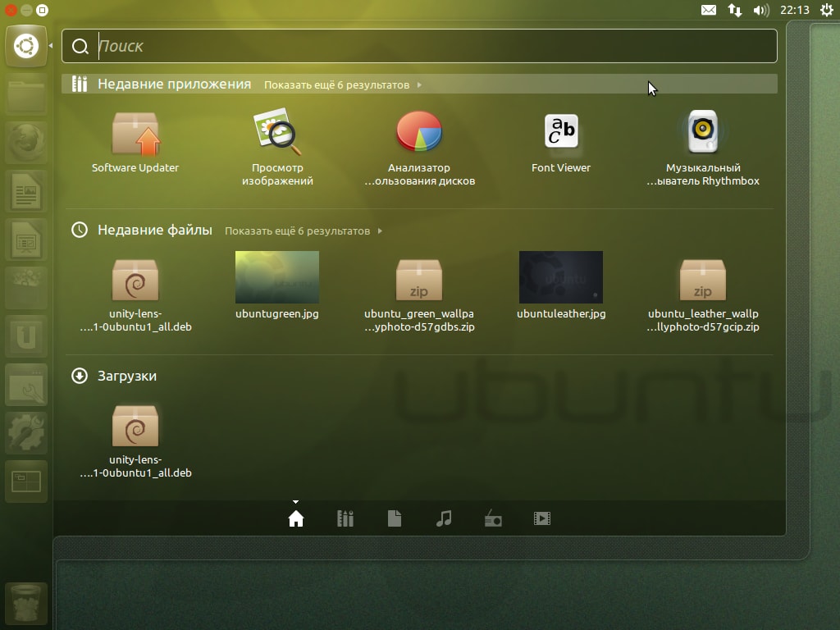Select the Home lens tab
The image size is (840, 630).
(x=295, y=518)
